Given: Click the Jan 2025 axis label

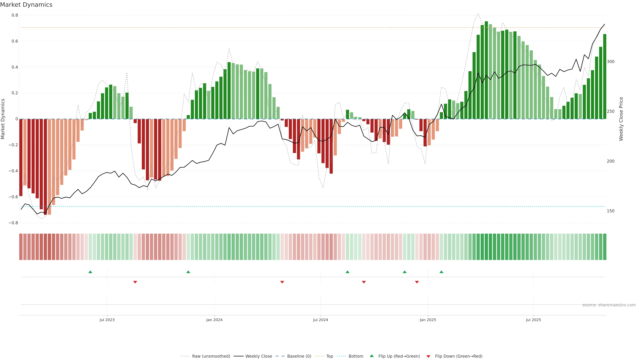Looking at the screenshot, I should [x=428, y=320].
